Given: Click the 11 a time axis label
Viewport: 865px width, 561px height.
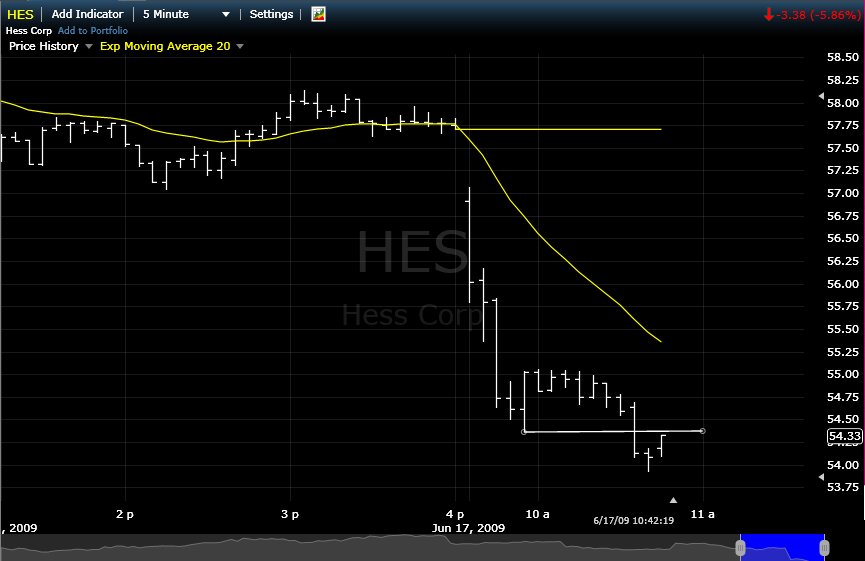Looking at the screenshot, I should (702, 514).
